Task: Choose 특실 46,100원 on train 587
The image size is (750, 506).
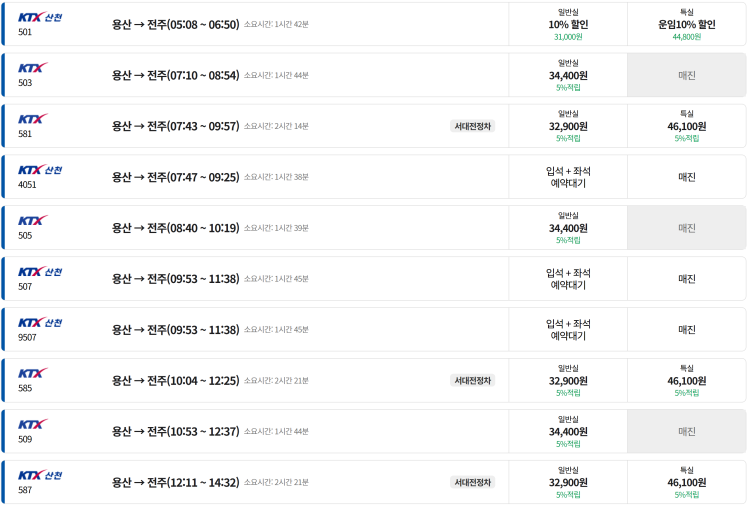Action: point(687,482)
